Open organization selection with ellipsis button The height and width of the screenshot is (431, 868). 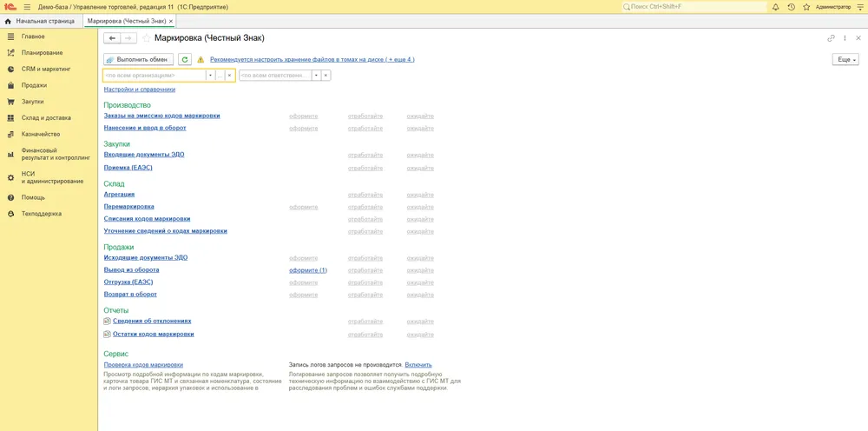tap(220, 76)
